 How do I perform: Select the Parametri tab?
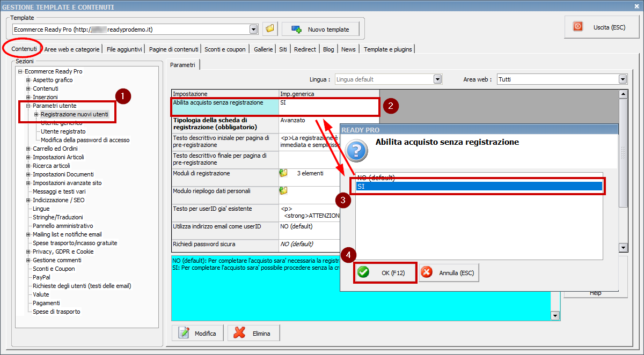click(x=182, y=65)
